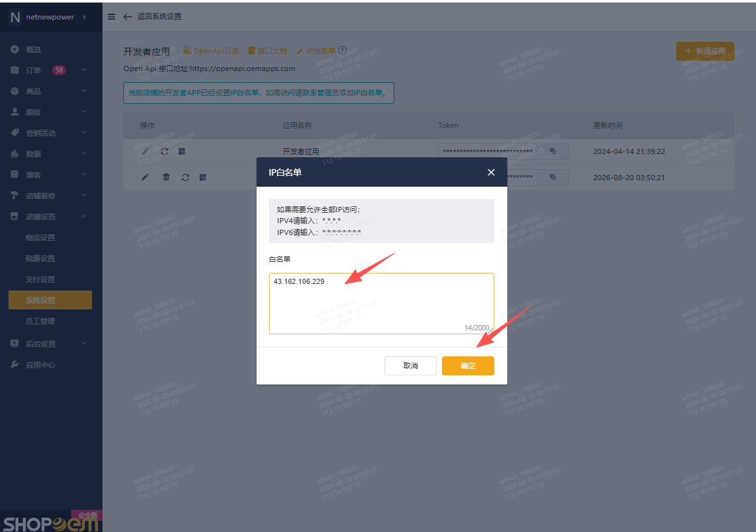
Task: Expand the 店铺装修 submenu chevron
Action: tap(84, 195)
